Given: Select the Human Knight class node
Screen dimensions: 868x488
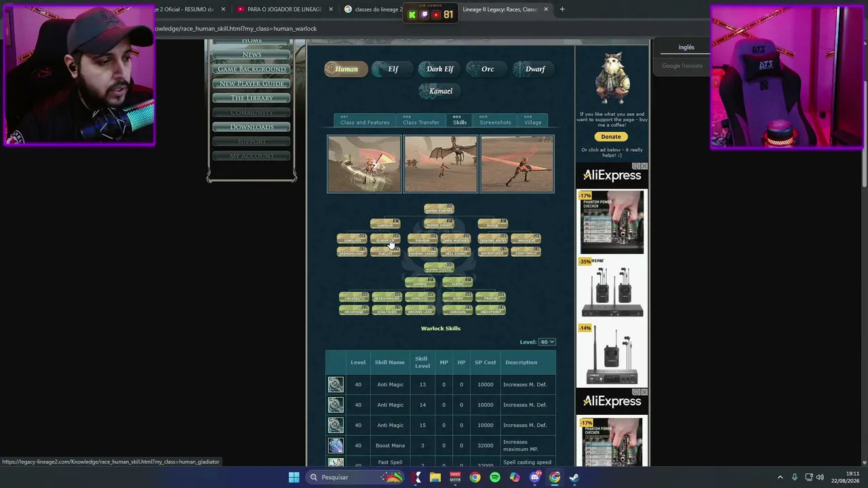Looking at the screenshot, I should point(439,224).
